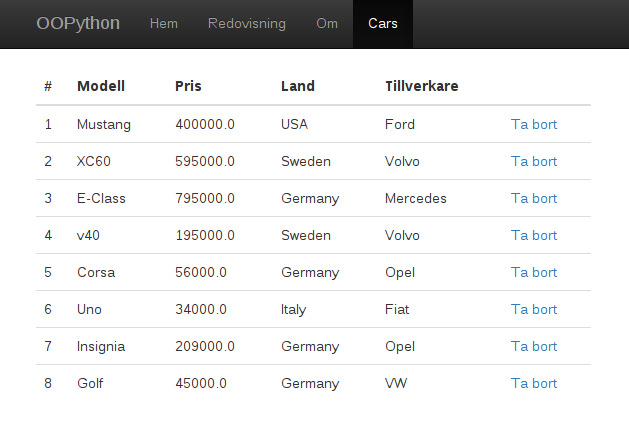This screenshot has width=629, height=431.
Task: Click the Land column header
Action: [x=298, y=86]
